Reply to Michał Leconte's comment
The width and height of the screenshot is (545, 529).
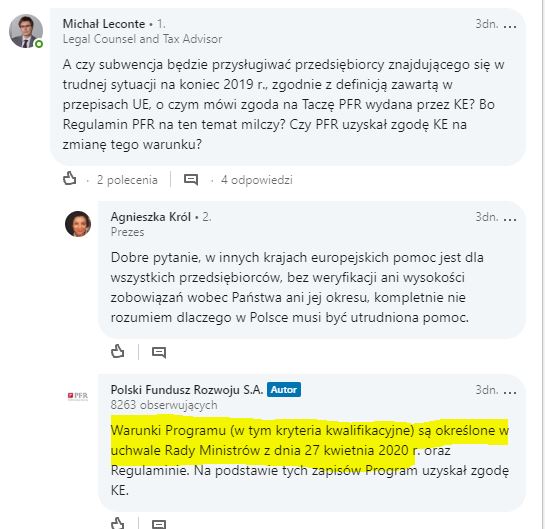191,180
